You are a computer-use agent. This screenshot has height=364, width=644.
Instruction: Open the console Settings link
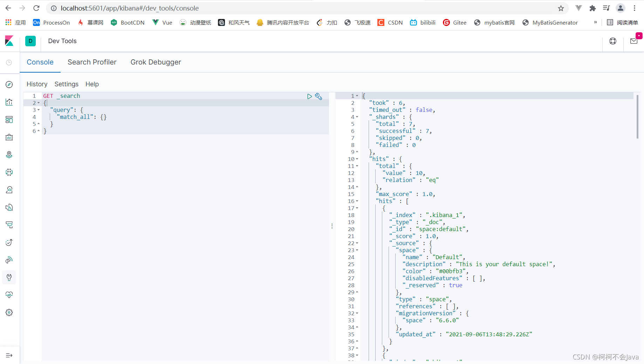(66, 84)
